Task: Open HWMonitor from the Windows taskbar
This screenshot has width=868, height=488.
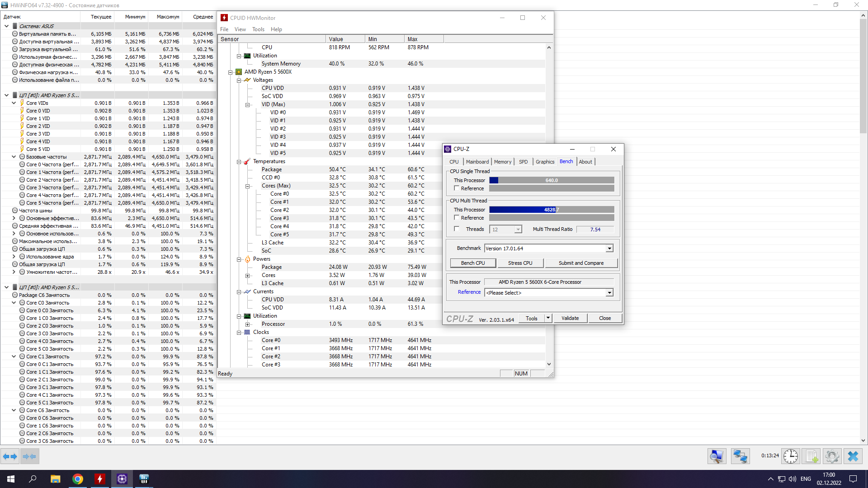Action: click(x=100, y=479)
